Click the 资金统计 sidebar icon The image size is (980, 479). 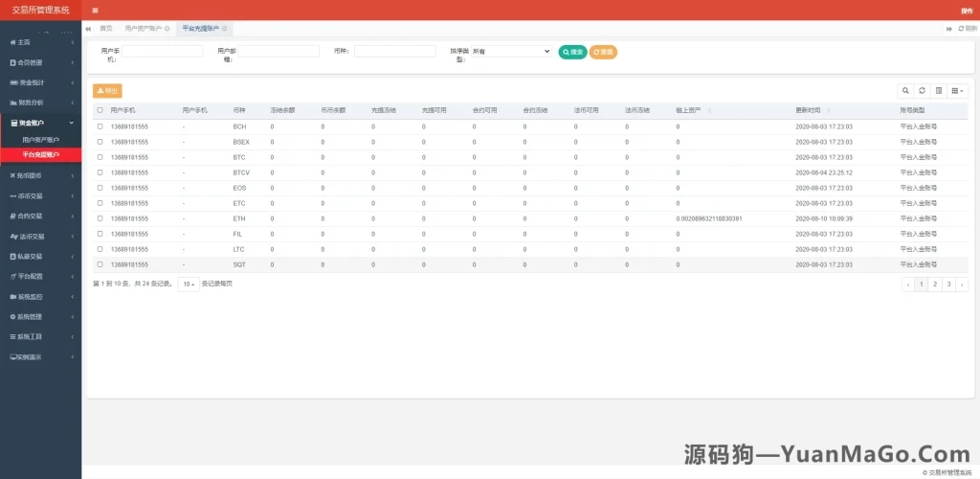coord(13,82)
